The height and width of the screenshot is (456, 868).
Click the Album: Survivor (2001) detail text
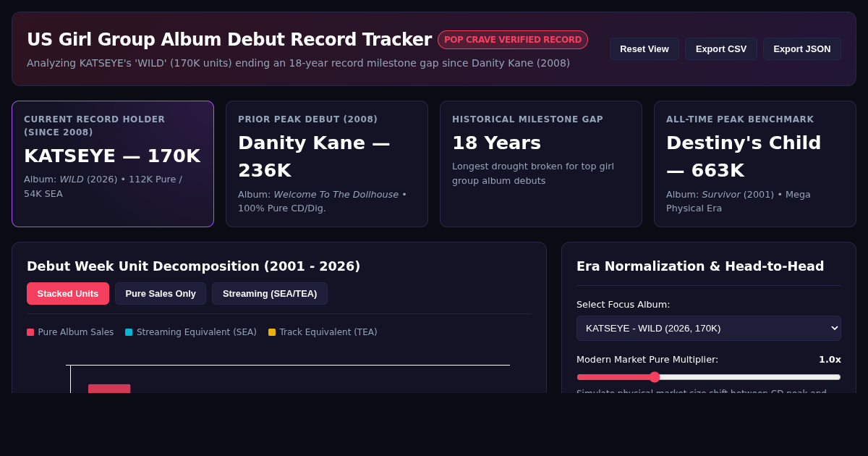[739, 201]
